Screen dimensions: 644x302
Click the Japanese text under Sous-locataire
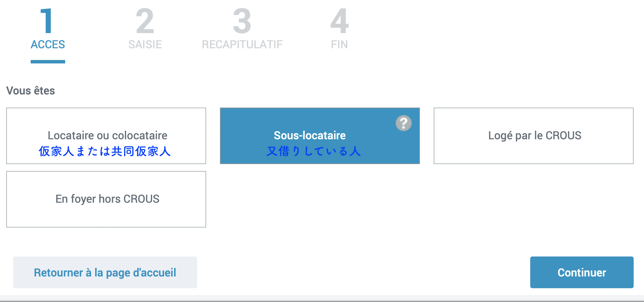point(314,151)
